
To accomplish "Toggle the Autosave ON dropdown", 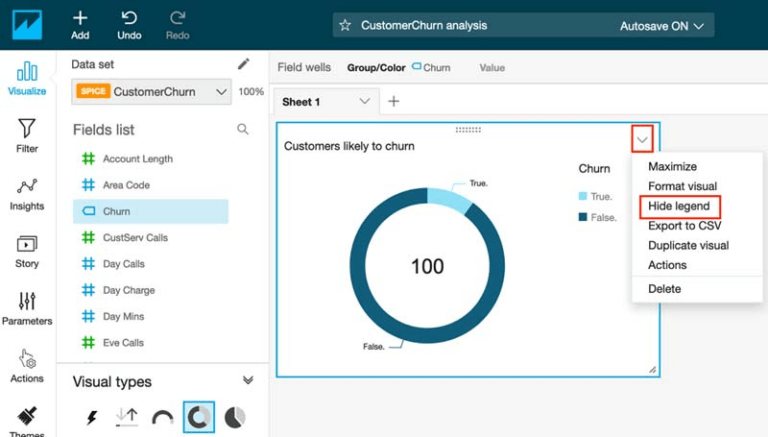I will (x=661, y=26).
